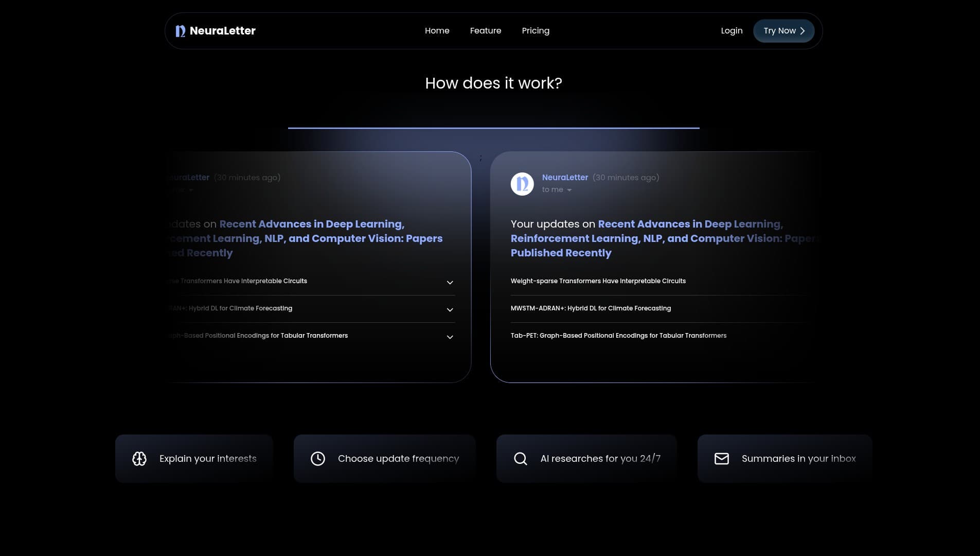Open the MWSTM-ADRAN+ paper in right card
Image resolution: width=980 pixels, height=556 pixels.
(x=591, y=308)
